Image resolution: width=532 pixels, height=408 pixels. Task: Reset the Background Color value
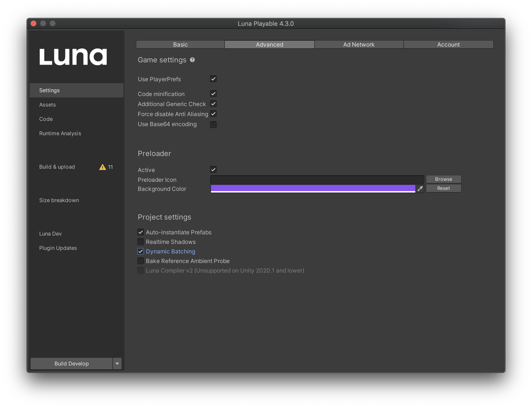443,188
